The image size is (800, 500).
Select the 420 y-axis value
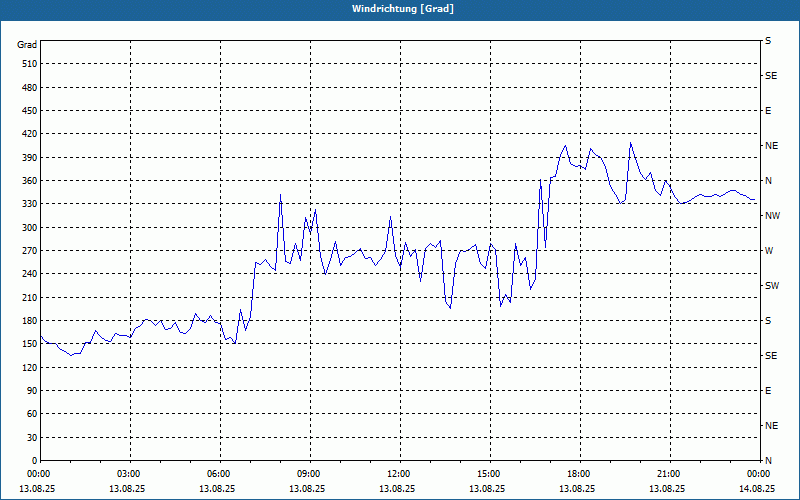30,134
